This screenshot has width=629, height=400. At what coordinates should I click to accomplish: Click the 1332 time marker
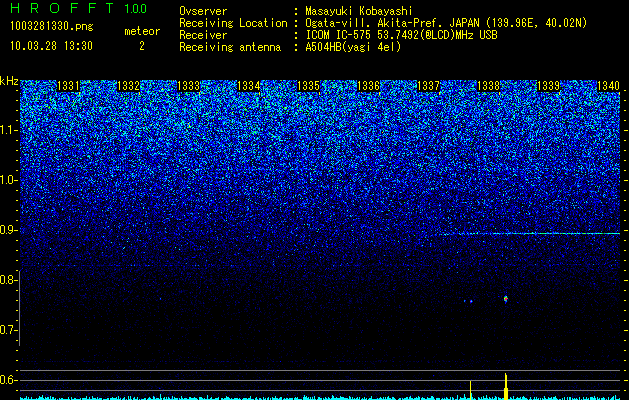click(x=128, y=86)
